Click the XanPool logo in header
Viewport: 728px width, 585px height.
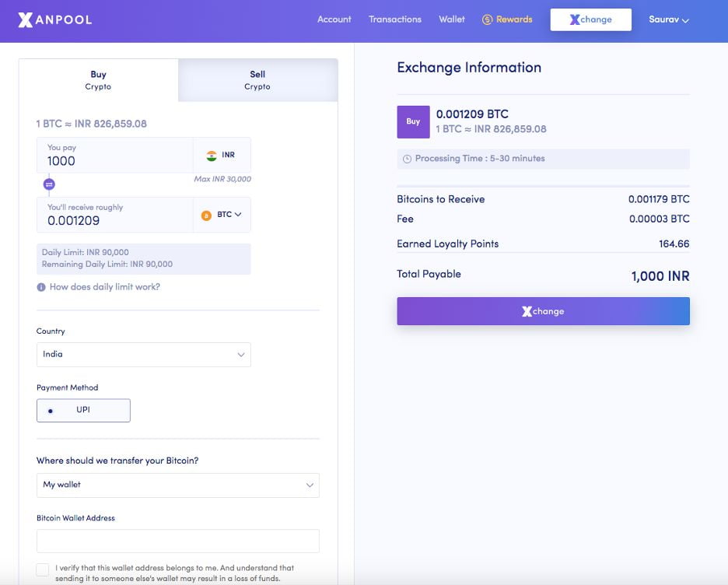[x=55, y=19]
